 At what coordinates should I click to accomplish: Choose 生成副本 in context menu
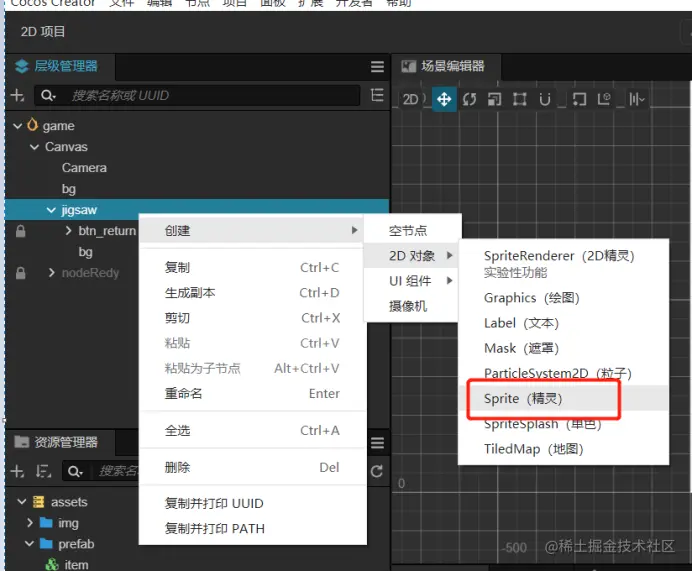point(252,293)
